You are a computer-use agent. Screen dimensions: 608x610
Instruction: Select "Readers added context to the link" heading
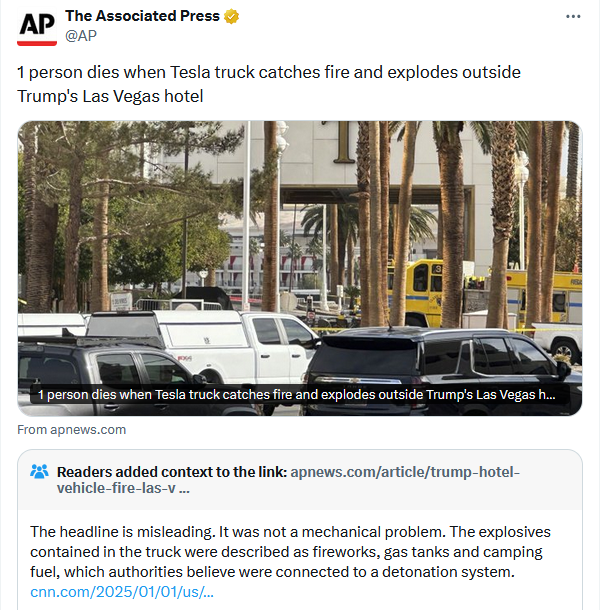[171, 472]
